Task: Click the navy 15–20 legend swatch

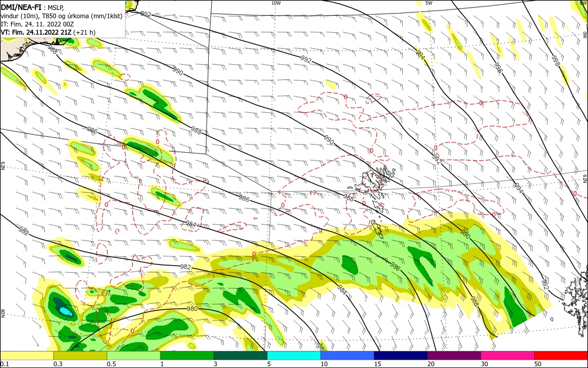Action: click(x=400, y=356)
